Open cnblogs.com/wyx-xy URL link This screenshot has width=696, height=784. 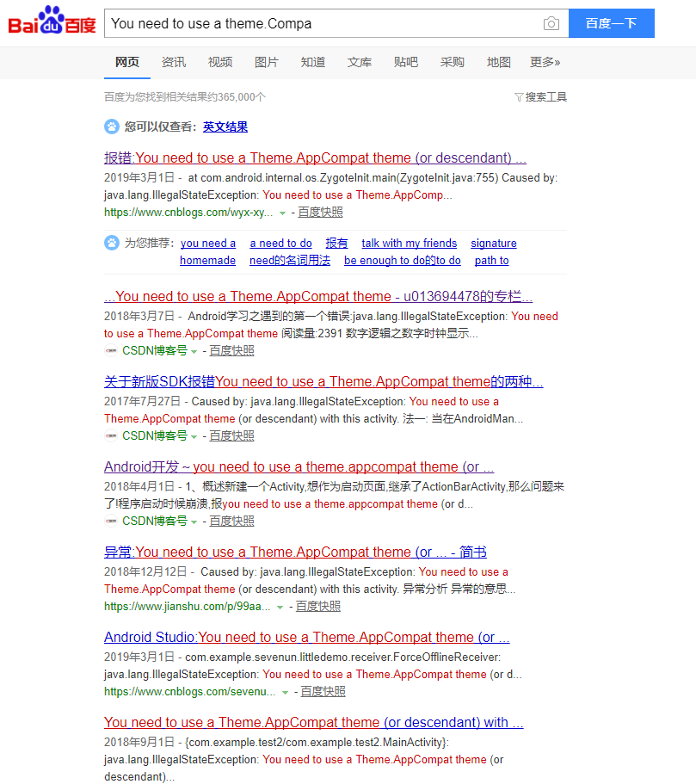188,213
